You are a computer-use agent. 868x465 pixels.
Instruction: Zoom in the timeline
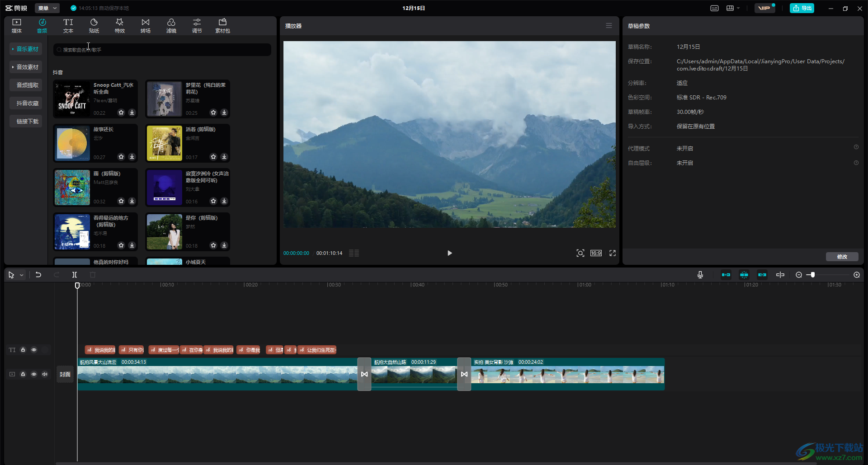click(x=857, y=275)
